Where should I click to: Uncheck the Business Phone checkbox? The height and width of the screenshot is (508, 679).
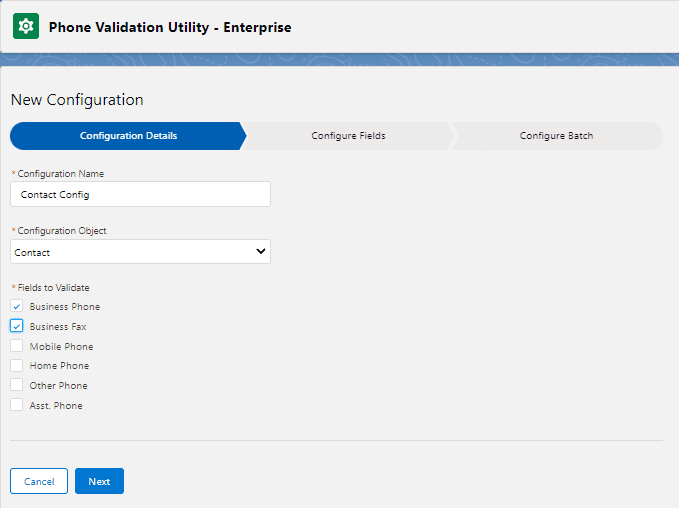click(17, 306)
